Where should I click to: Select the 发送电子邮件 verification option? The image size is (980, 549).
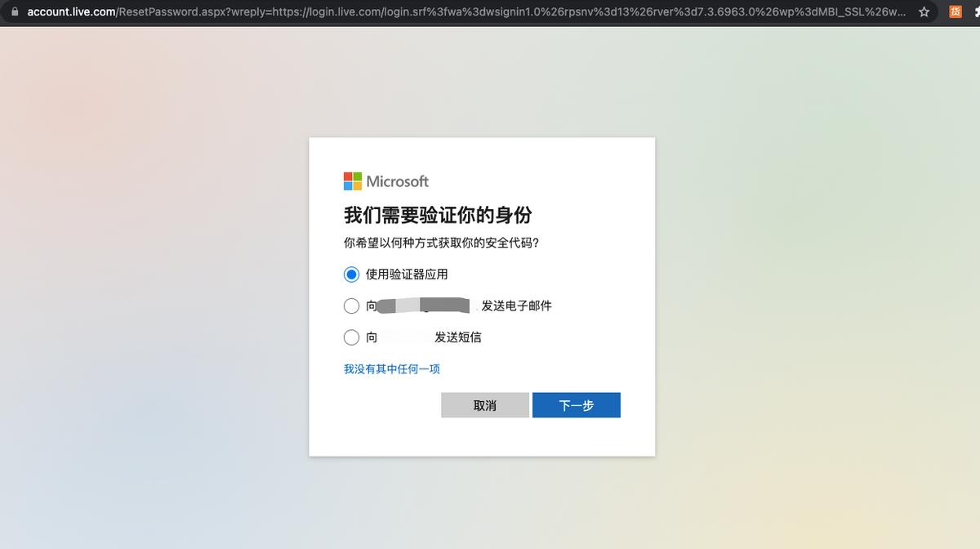point(351,306)
